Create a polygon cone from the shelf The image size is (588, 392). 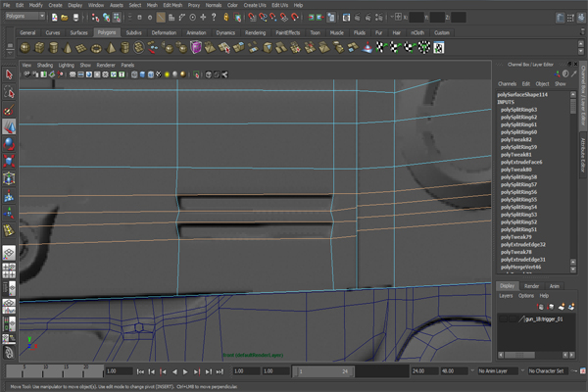[68, 48]
